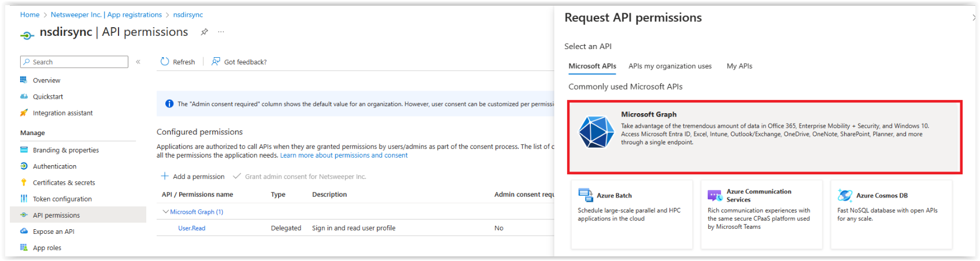The width and height of the screenshot is (980, 261).
Task: Click the App roles icon
Action: point(24,247)
